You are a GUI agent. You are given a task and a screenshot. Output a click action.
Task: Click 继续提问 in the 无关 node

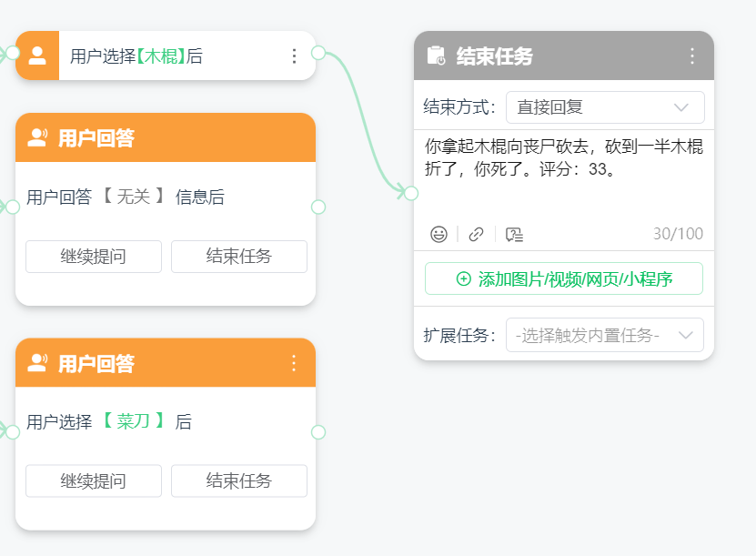(x=94, y=257)
